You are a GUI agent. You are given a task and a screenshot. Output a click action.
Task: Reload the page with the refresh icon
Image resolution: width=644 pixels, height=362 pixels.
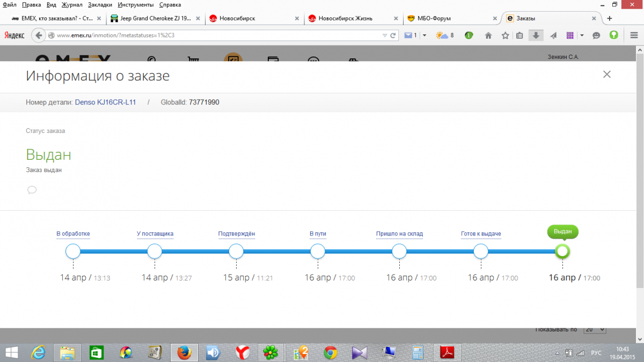tap(393, 35)
